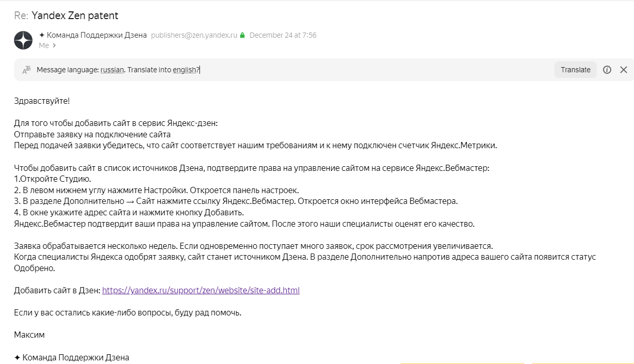This screenshot has height=364, width=634.
Task: Click line 'Отправьте заявку на подключение сайта'
Action: coord(92,134)
